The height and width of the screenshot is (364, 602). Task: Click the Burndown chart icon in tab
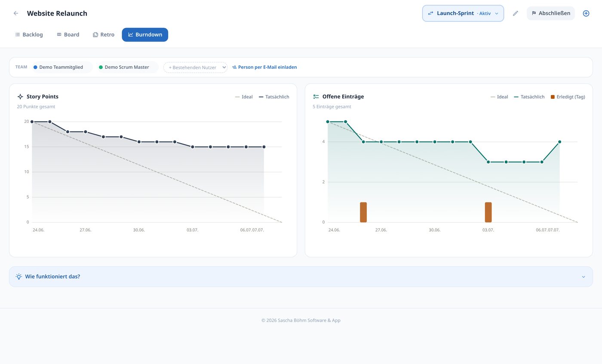click(131, 35)
